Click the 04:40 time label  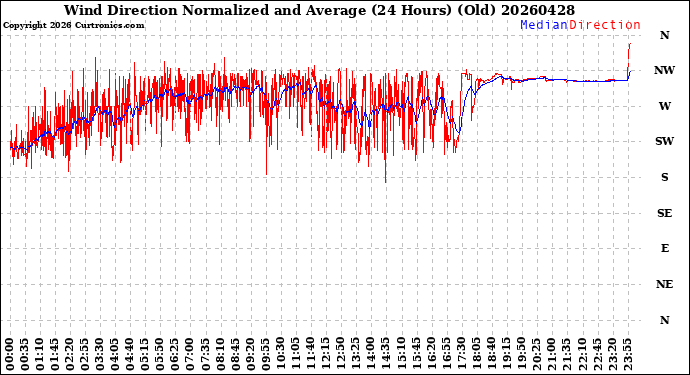point(130,354)
